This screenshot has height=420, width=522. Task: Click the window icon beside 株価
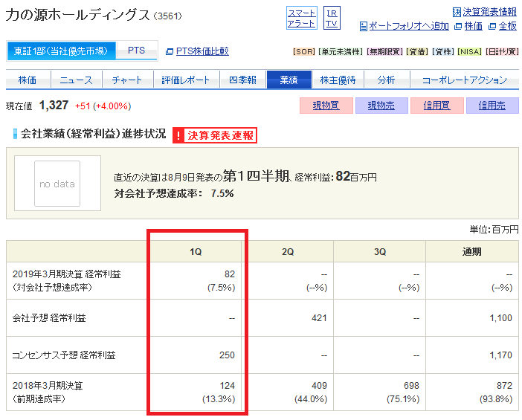point(458,26)
